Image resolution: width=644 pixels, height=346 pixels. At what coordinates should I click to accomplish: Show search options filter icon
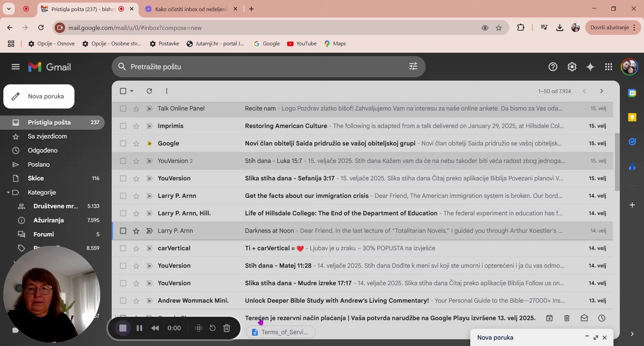tap(413, 67)
